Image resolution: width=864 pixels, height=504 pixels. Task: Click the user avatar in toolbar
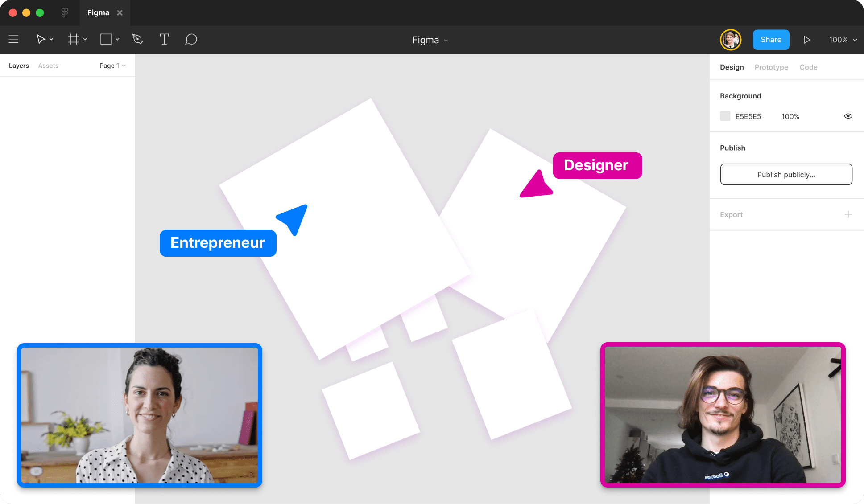pyautogui.click(x=730, y=40)
